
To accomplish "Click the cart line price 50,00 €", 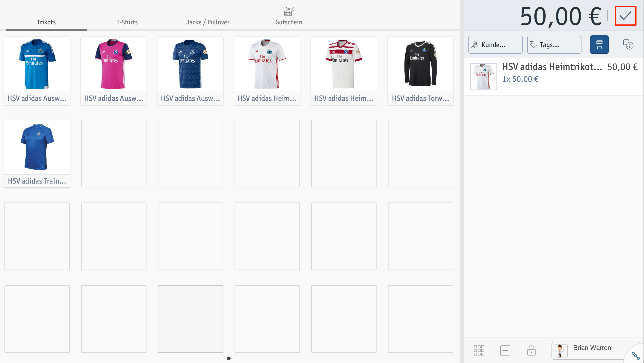I will 622,67.
